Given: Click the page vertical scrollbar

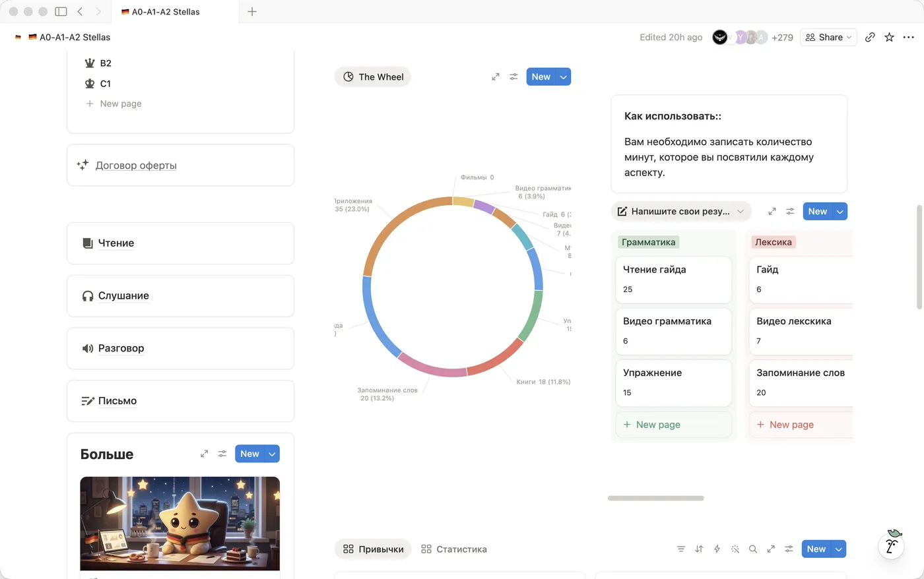Looking at the screenshot, I should click(919, 257).
